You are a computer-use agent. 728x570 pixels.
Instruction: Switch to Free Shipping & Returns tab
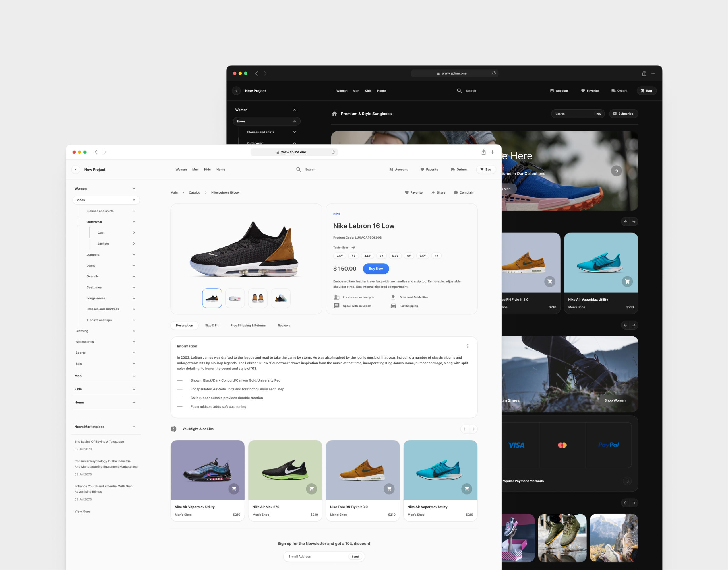pyautogui.click(x=248, y=325)
